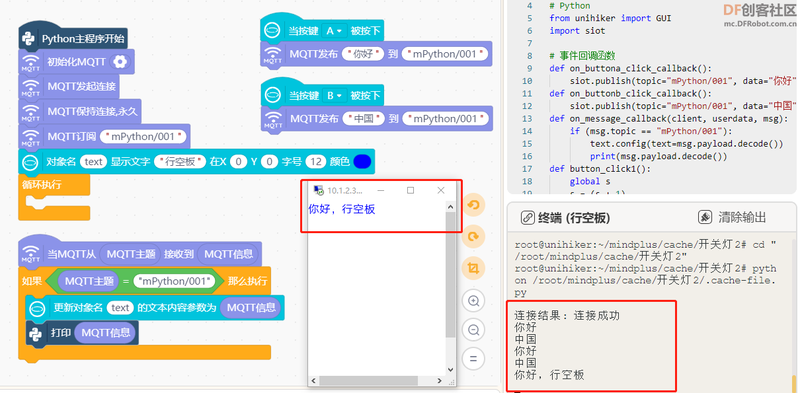This screenshot has height=393, width=800.
Task: Click the horizontal scrollbar in preview window
Action: [377, 381]
